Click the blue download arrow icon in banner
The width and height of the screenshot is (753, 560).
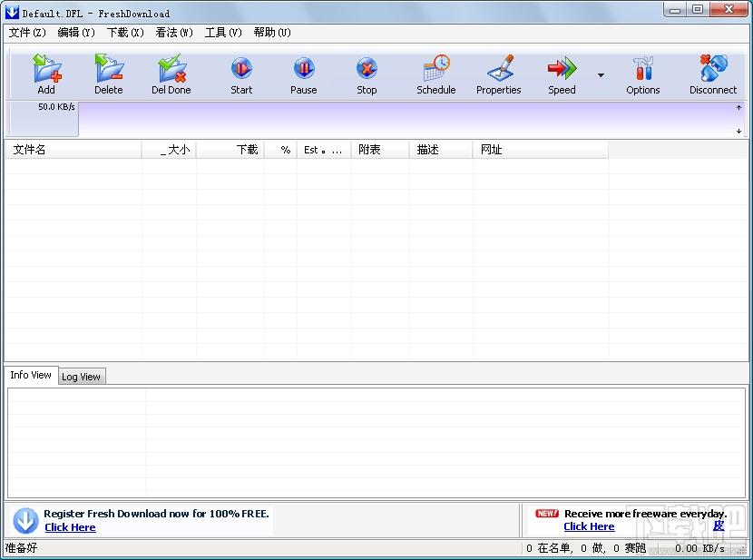[x=25, y=521]
